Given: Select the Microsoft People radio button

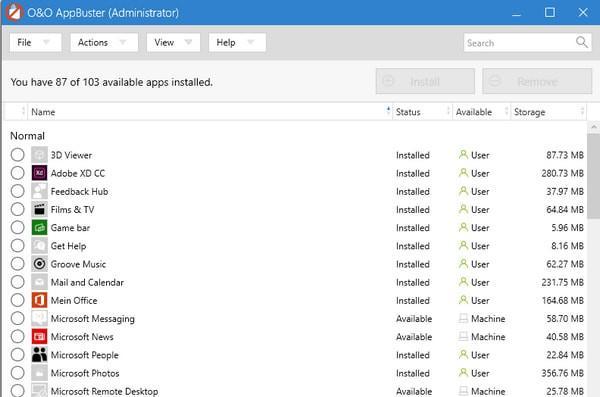Looking at the screenshot, I should pos(18,355).
